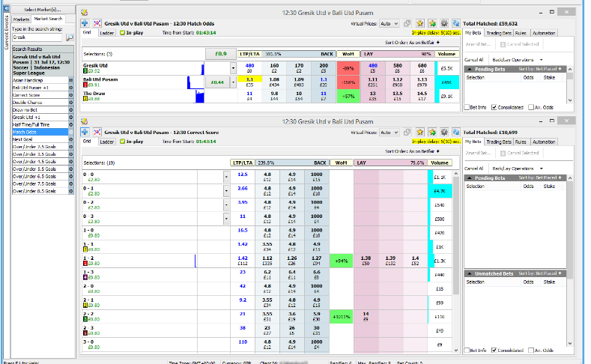Click the £0.9 stake button in Match Odds header
This screenshot has height=364, width=591.
(221, 54)
